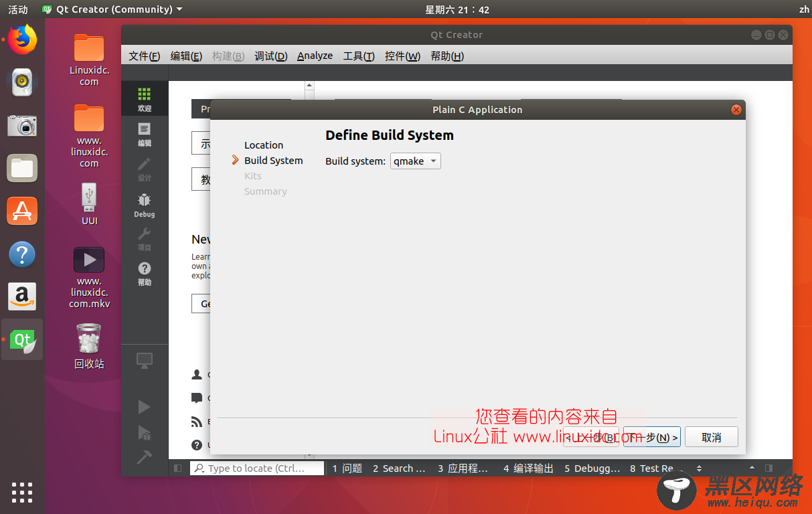Open the 帮助(H) menu
The image size is (812, 514).
[x=447, y=56]
